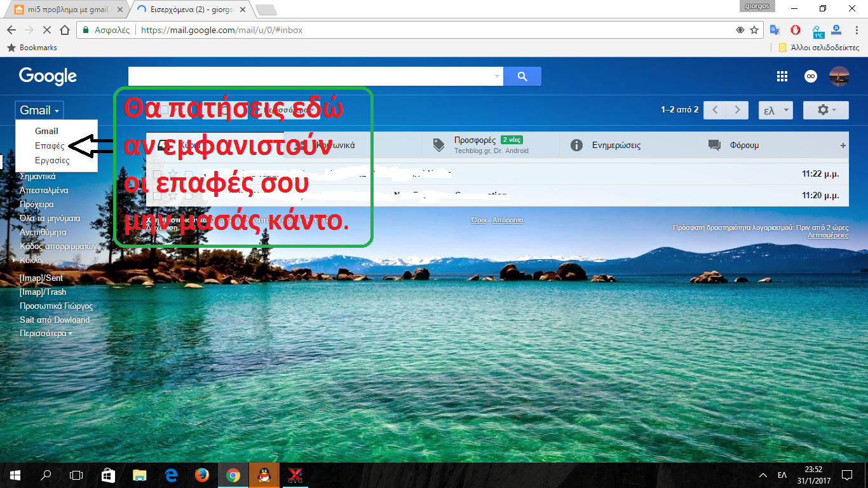
Task: Expand the Gmail dropdown button
Action: pos(39,110)
